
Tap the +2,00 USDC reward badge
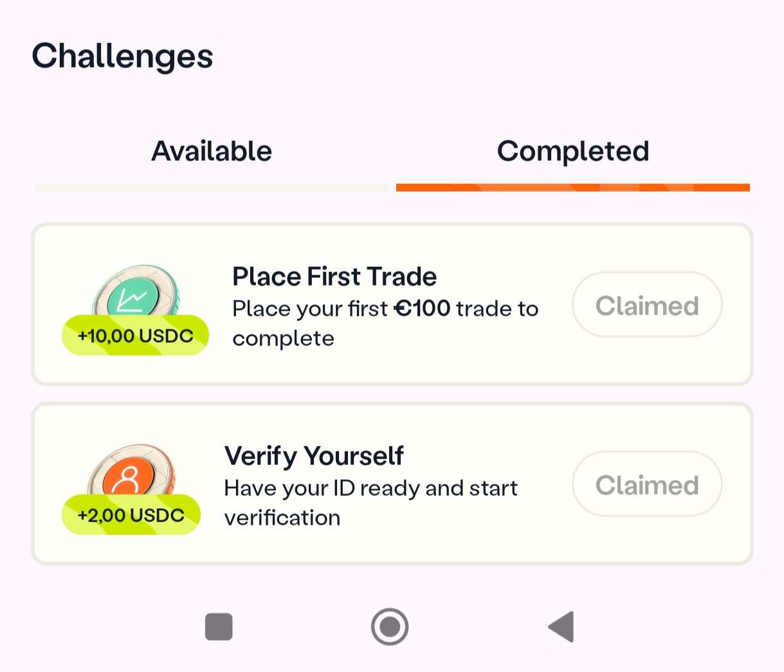131,515
